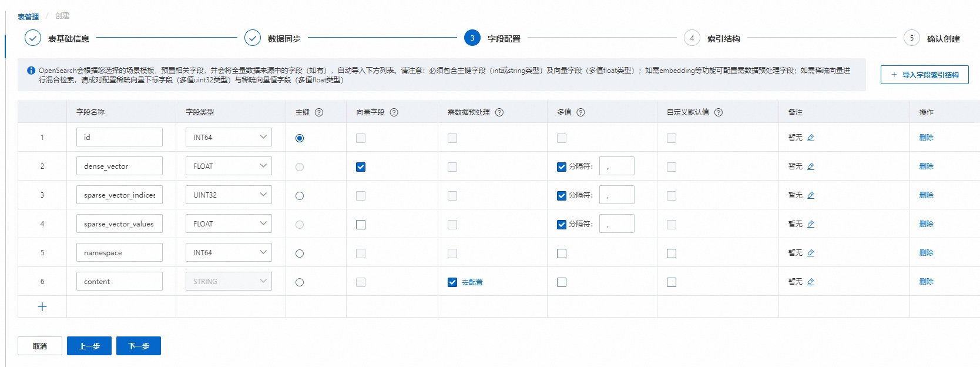Enable custom default value for content row
Image resolution: width=980 pixels, height=367 pixels.
coord(672,282)
